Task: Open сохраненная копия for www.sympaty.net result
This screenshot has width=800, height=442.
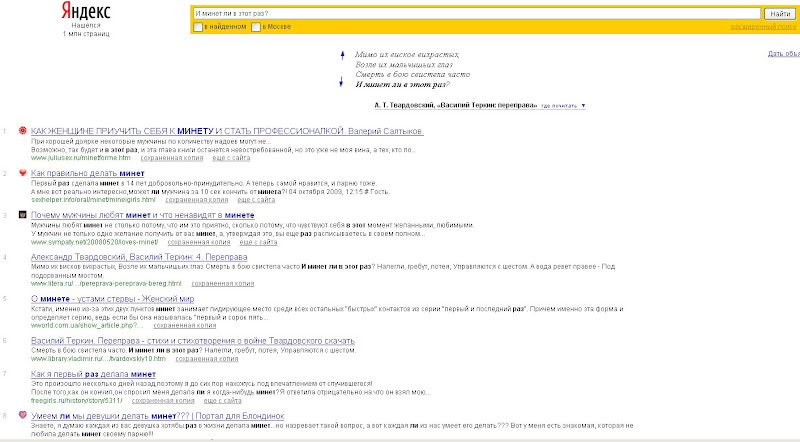Action: tap(199, 242)
